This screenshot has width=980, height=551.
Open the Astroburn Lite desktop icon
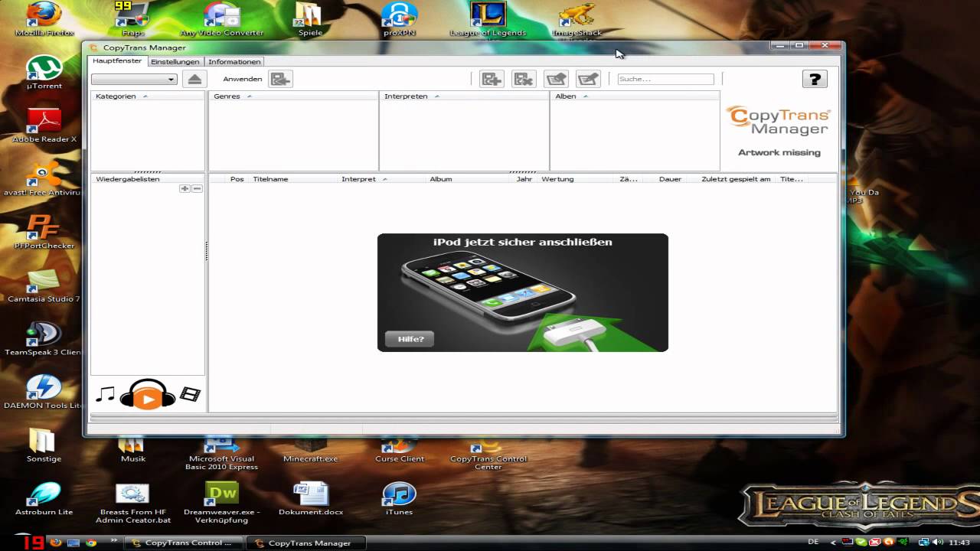[x=44, y=498]
